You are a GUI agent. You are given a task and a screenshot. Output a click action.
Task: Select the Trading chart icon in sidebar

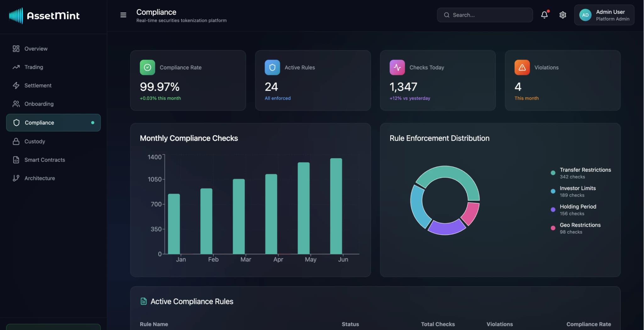16,67
